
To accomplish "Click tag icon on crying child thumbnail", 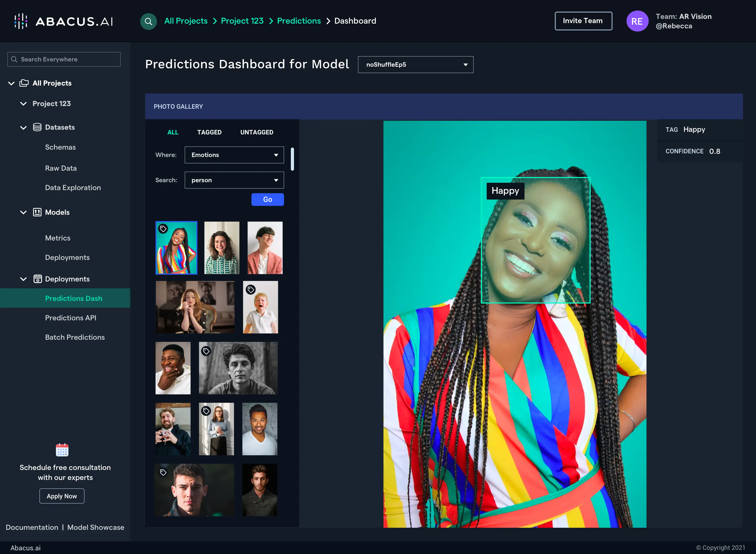I will tap(251, 290).
